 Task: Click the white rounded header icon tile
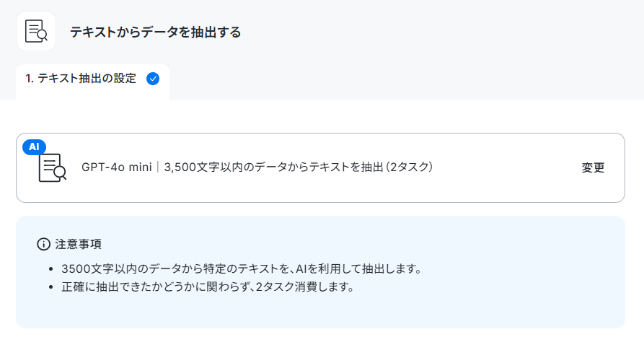pos(36,31)
